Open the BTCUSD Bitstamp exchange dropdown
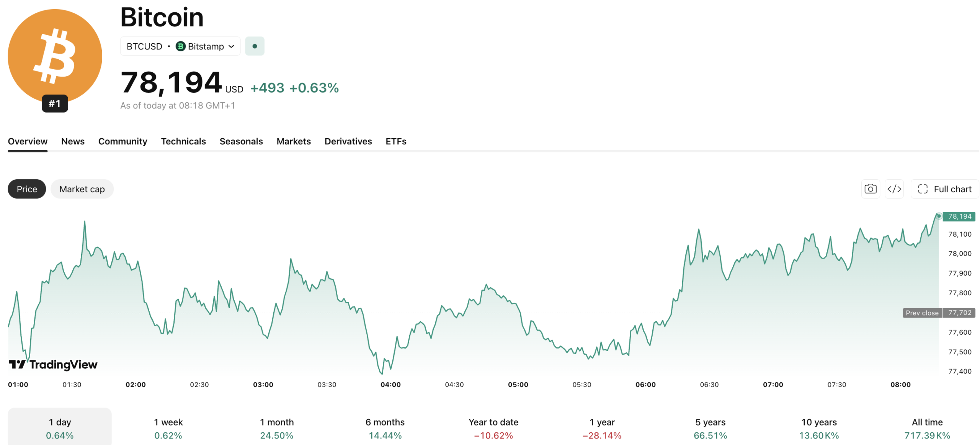Viewport: 980px width, 445px height. tap(180, 46)
